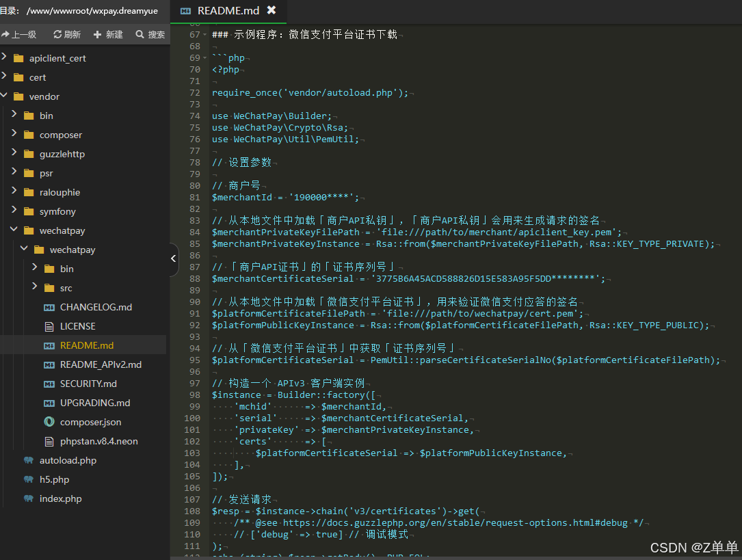Expand the composer folder chevron
Screen dimensions: 742x560
tap(14, 133)
